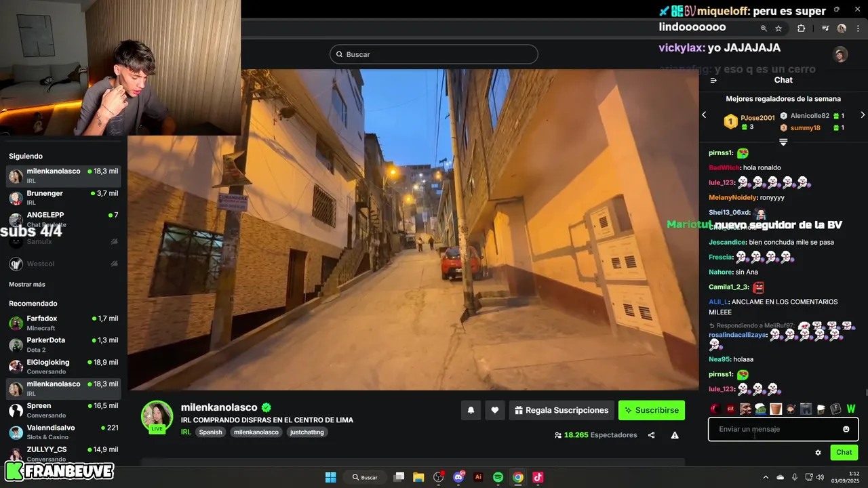Select the Pepe frog emote
Viewport: 868px width, 488px height.
[x=761, y=409]
